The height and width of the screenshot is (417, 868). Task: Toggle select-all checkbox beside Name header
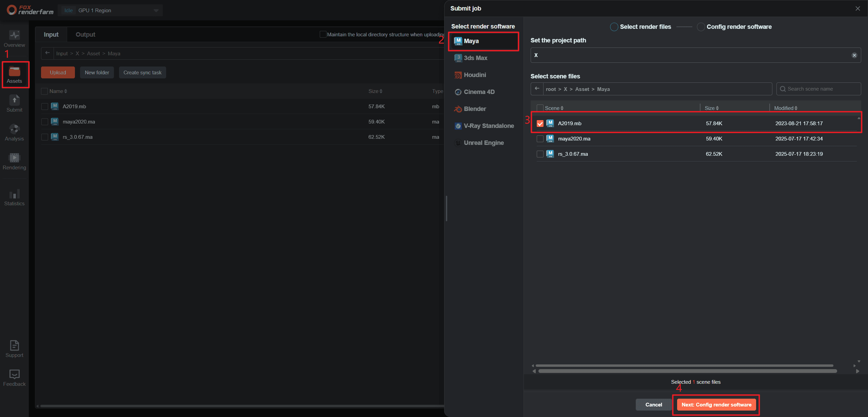pyautogui.click(x=44, y=91)
